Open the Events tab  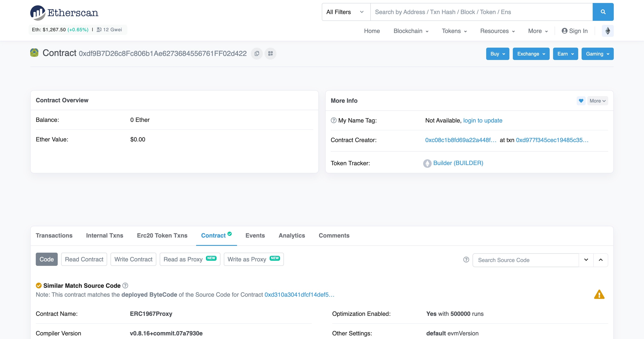[255, 235]
